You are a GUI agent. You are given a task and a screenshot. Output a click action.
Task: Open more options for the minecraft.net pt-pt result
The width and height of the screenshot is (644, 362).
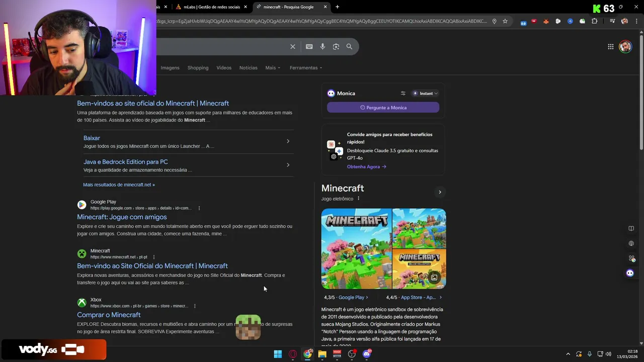coord(154,257)
